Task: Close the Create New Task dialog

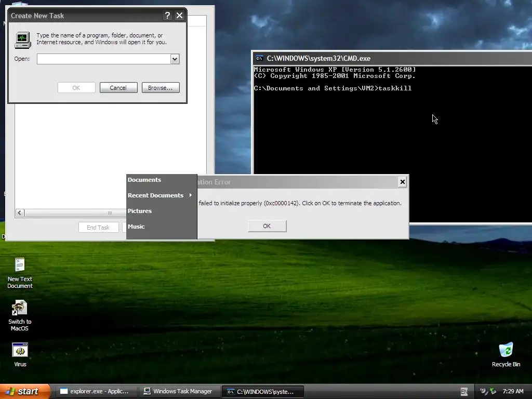Action: click(x=179, y=16)
